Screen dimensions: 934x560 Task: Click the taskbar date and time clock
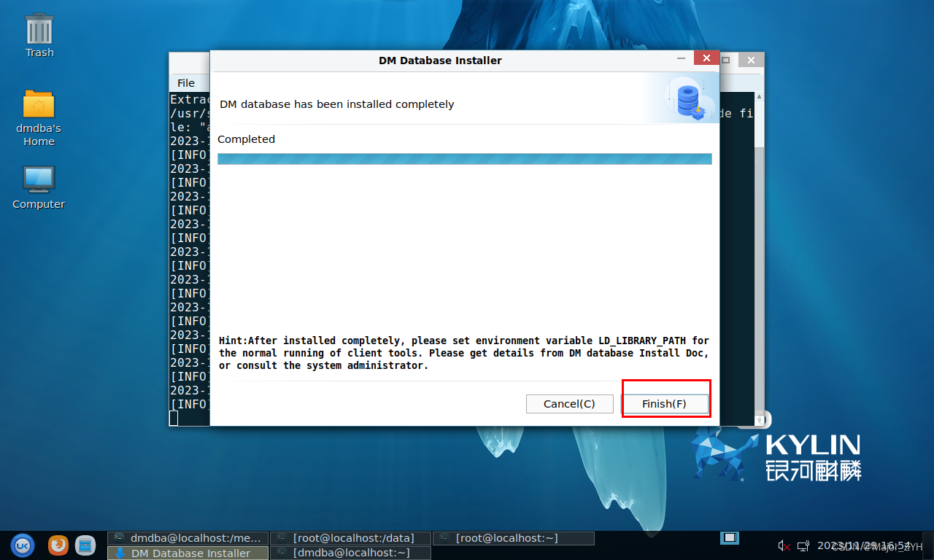coord(863,545)
